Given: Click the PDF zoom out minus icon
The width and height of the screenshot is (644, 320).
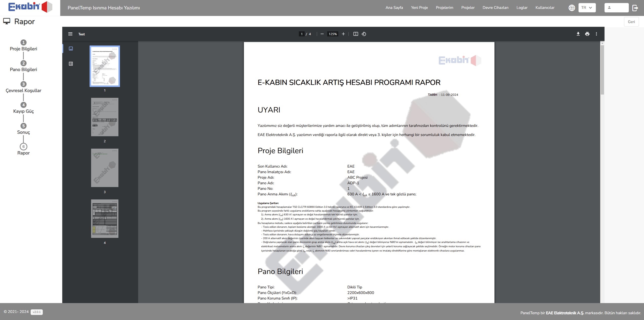Looking at the screenshot, I should click(322, 34).
